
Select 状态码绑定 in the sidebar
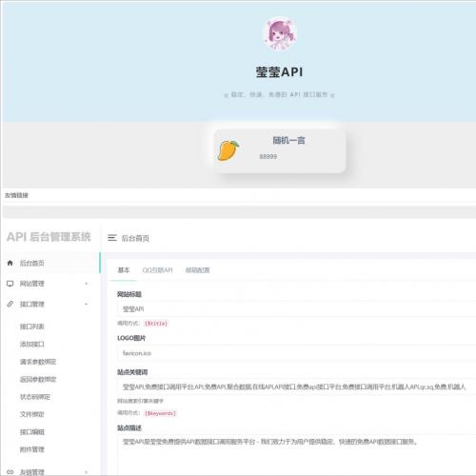click(x=35, y=397)
